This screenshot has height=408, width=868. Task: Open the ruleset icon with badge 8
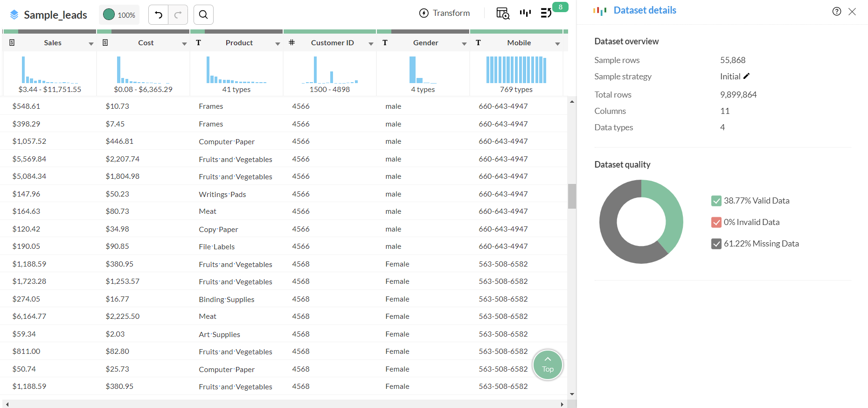pos(546,13)
